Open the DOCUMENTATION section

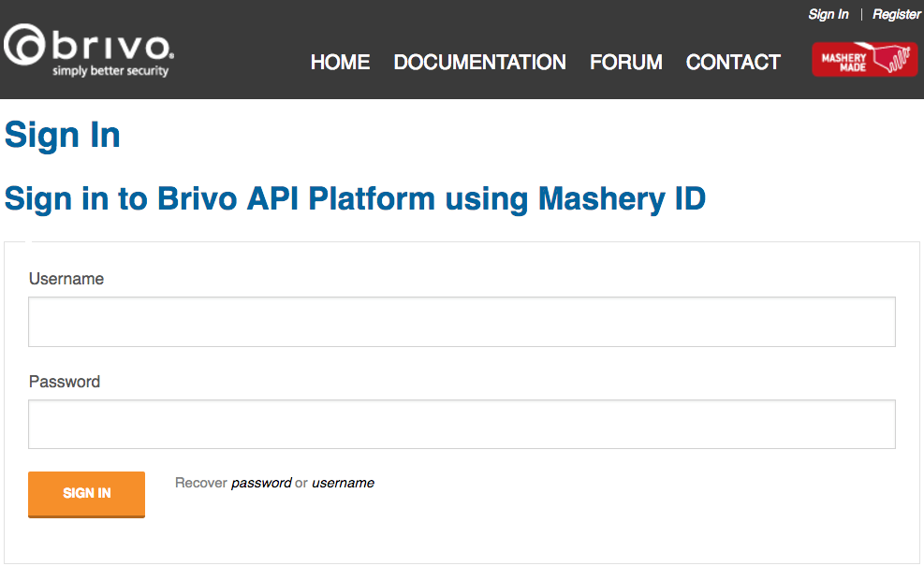pyautogui.click(x=479, y=63)
